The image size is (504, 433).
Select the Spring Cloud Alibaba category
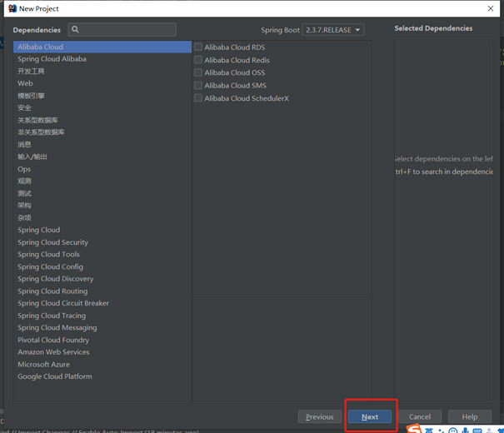(102, 59)
